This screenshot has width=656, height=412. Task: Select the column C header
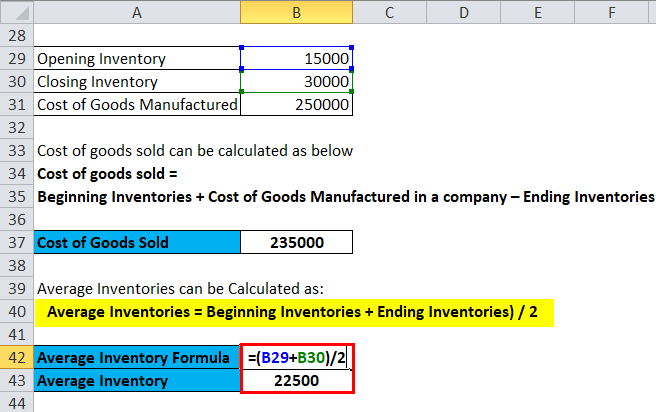390,11
